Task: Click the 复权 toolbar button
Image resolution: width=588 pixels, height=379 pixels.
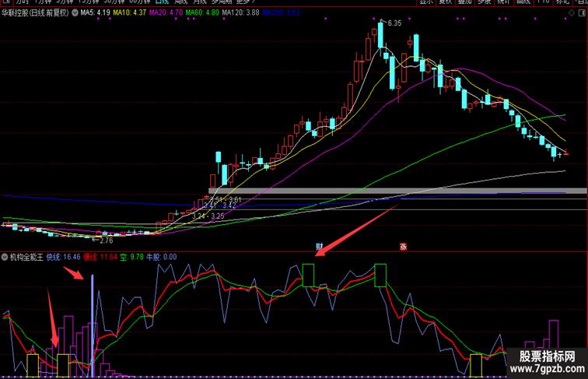Action: 445,2
